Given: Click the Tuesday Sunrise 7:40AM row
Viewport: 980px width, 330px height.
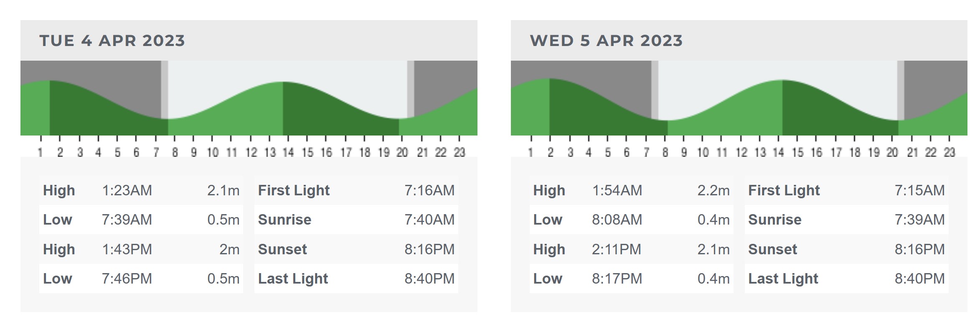Looking at the screenshot, I should point(356,220).
